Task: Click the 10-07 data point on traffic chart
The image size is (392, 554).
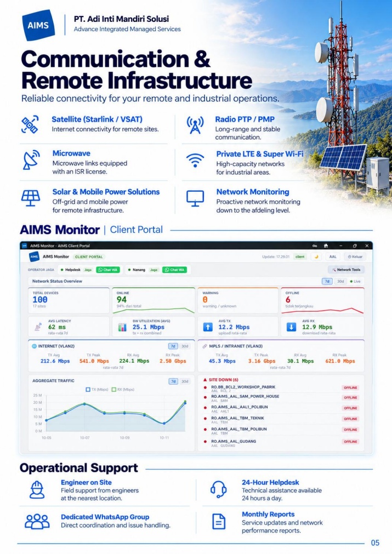Action: [84, 404]
